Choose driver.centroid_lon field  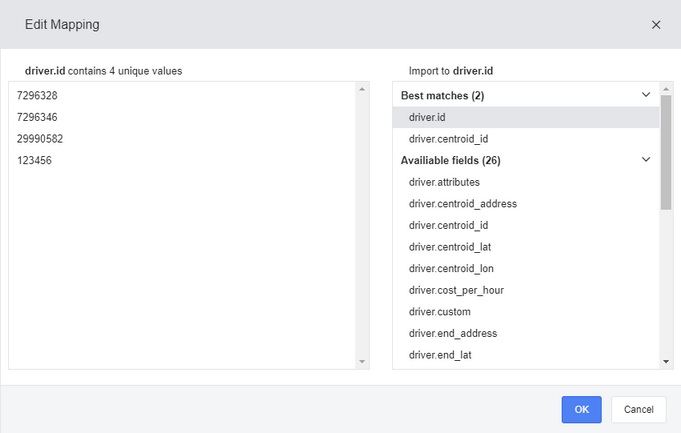(526, 268)
